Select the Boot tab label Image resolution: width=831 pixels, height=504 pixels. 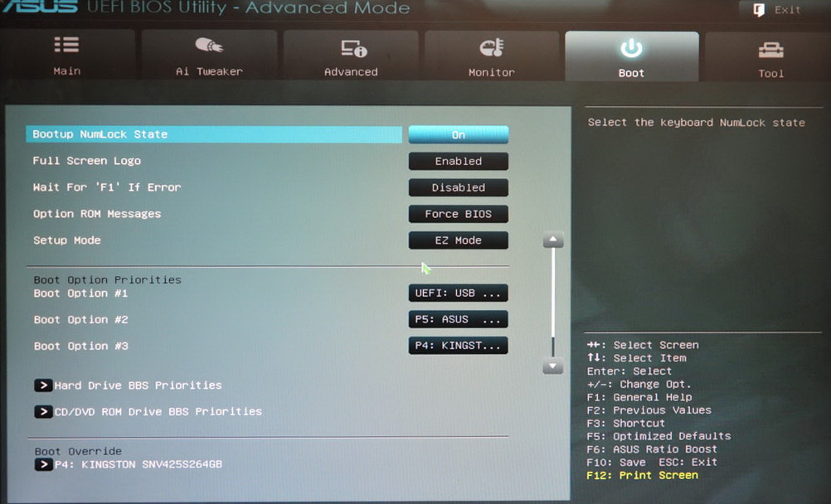631,73
